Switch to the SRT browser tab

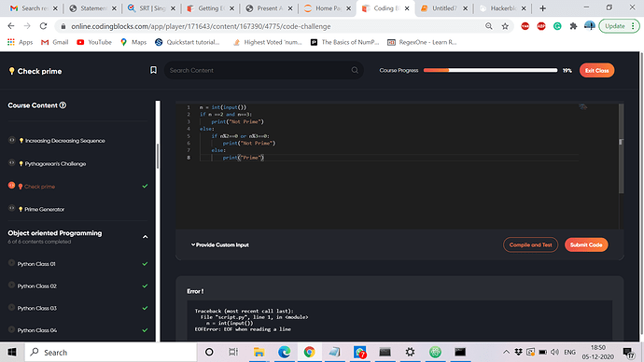pos(151,8)
